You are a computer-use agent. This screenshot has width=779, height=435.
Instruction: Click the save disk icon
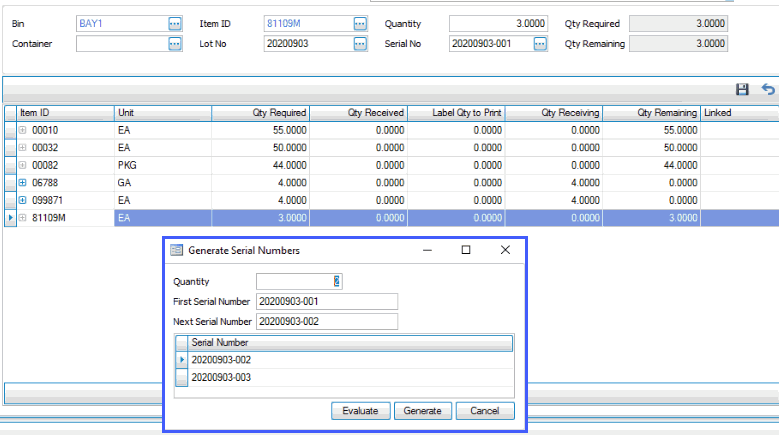pos(742,90)
